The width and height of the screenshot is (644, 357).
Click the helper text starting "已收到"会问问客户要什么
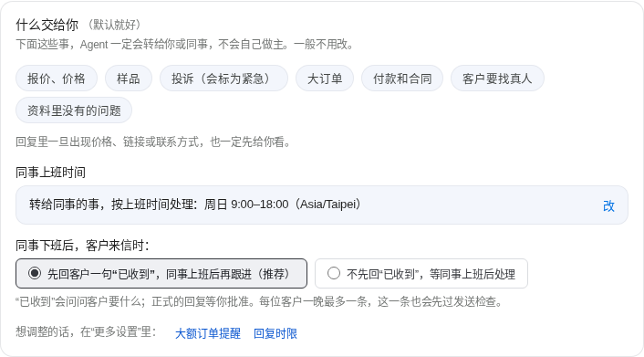coord(259,302)
